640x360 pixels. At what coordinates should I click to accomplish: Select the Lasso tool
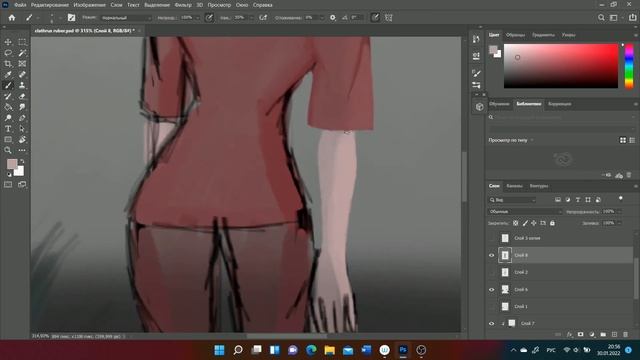pos(8,53)
